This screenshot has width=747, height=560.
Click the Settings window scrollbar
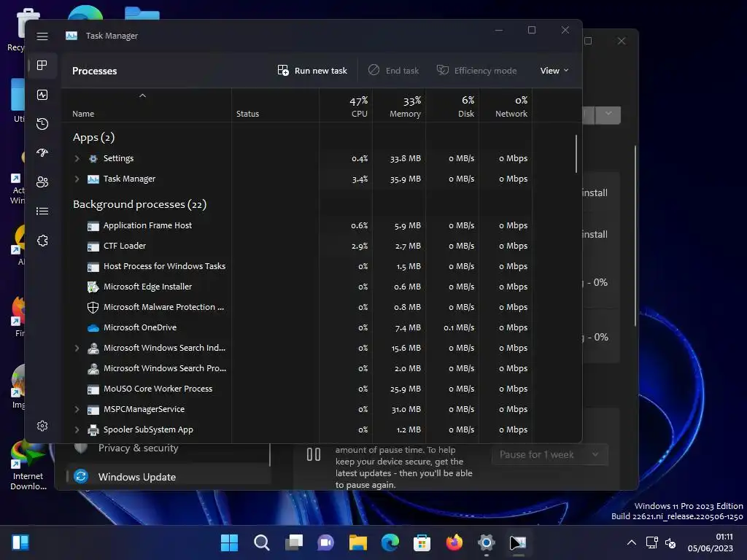tap(635, 236)
